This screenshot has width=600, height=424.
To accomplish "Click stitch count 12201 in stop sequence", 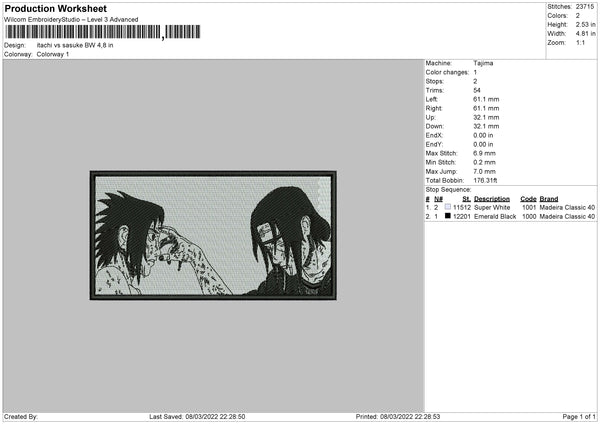I will [462, 217].
